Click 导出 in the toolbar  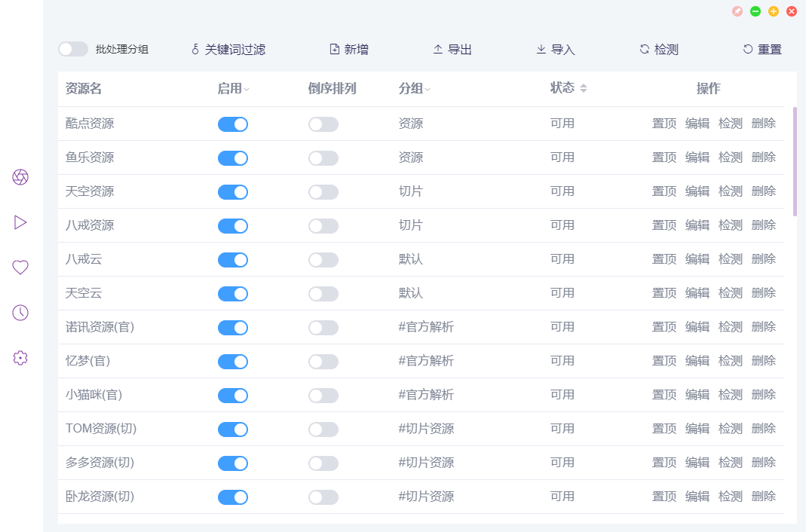coord(452,50)
